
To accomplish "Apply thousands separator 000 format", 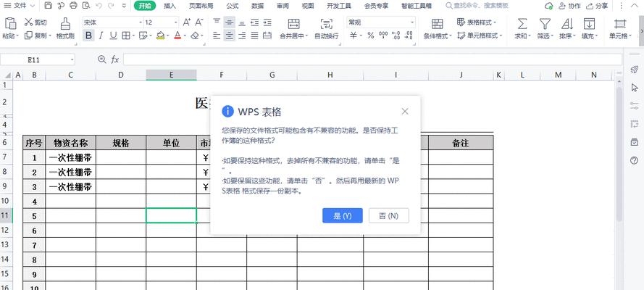I will point(383,36).
